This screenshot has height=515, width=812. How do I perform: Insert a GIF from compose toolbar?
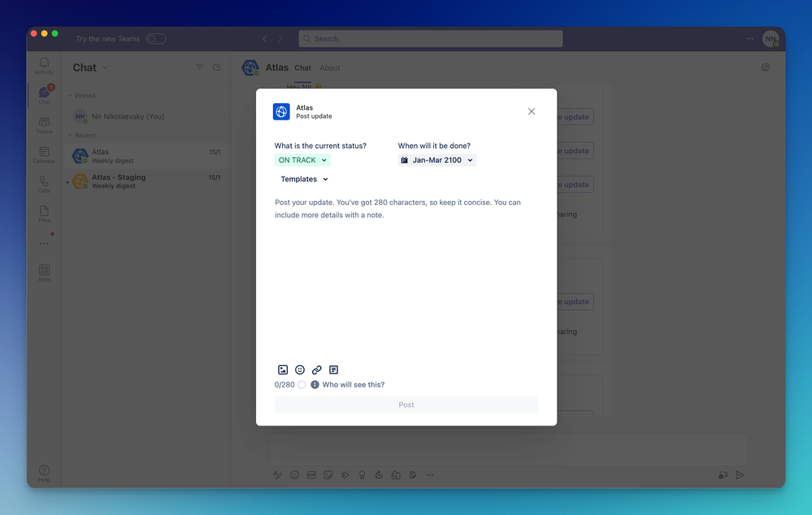(x=311, y=475)
